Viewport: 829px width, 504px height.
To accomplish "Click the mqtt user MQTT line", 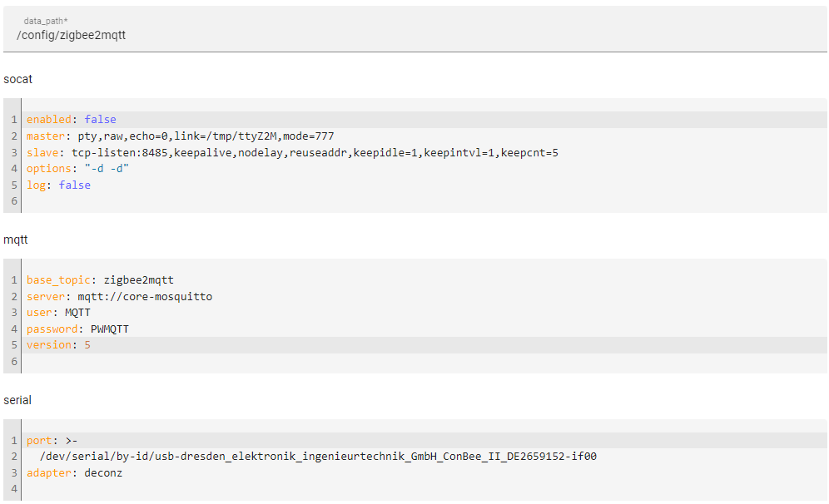I will pyautogui.click(x=424, y=313).
